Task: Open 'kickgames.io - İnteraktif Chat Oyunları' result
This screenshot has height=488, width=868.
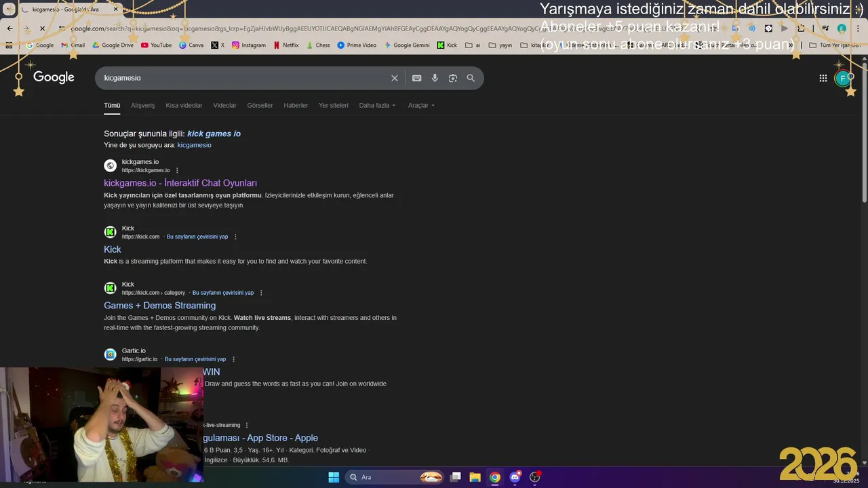Action: [180, 183]
